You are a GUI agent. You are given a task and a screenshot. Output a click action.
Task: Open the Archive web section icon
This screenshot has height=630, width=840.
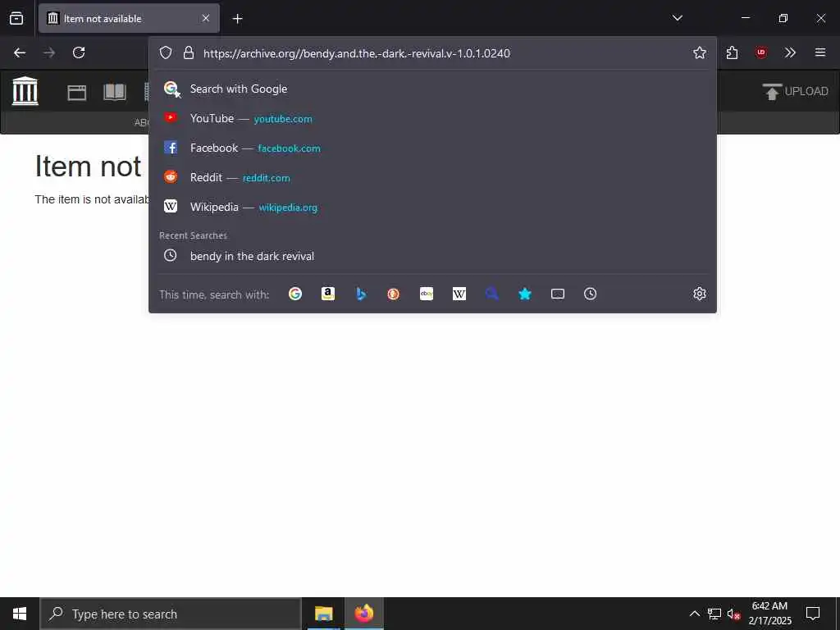(x=76, y=92)
